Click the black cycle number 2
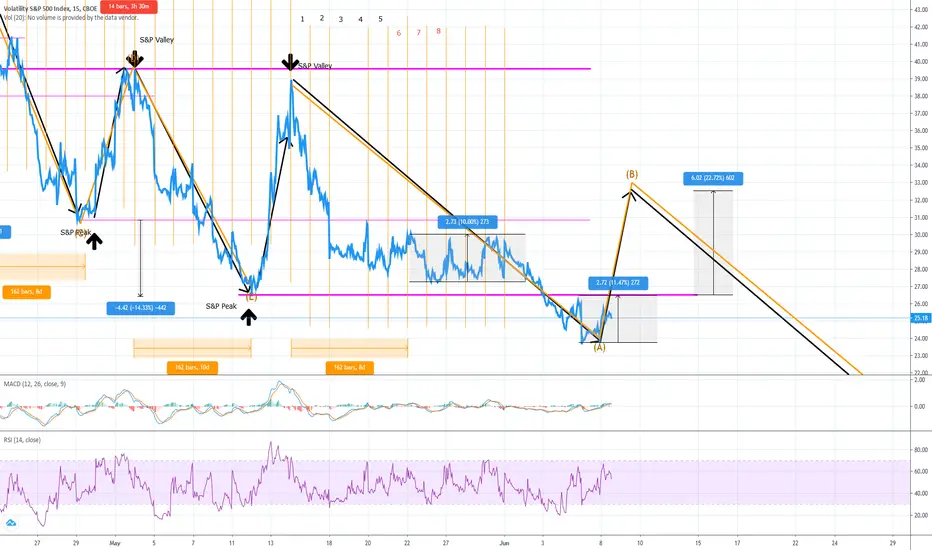 click(322, 18)
